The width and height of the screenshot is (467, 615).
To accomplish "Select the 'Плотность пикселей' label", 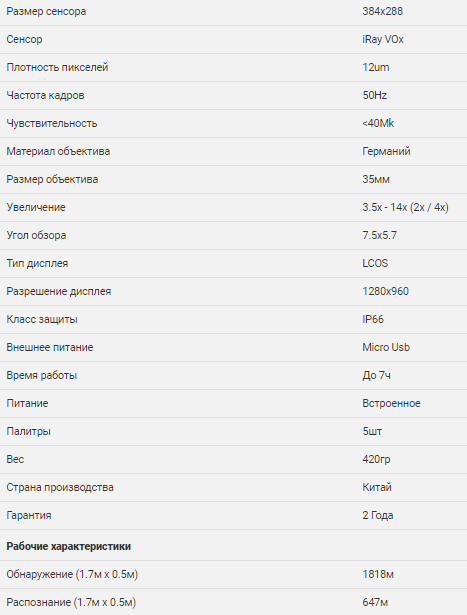I will tap(57, 67).
